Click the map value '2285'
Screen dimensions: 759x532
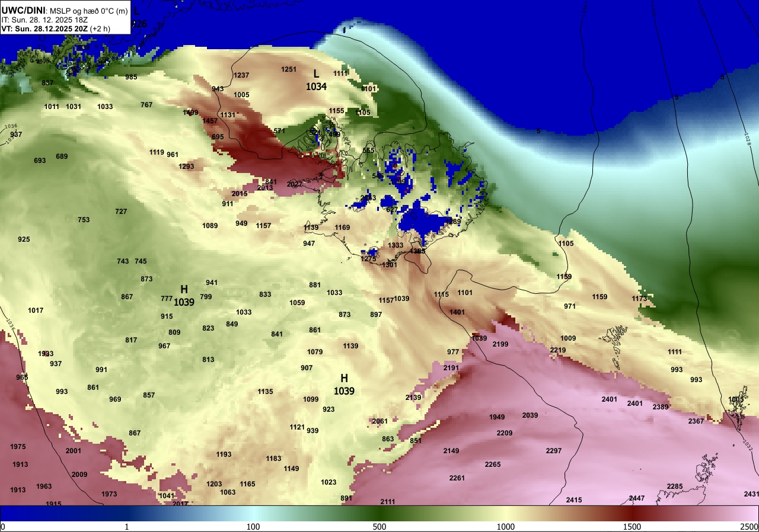[x=675, y=486]
